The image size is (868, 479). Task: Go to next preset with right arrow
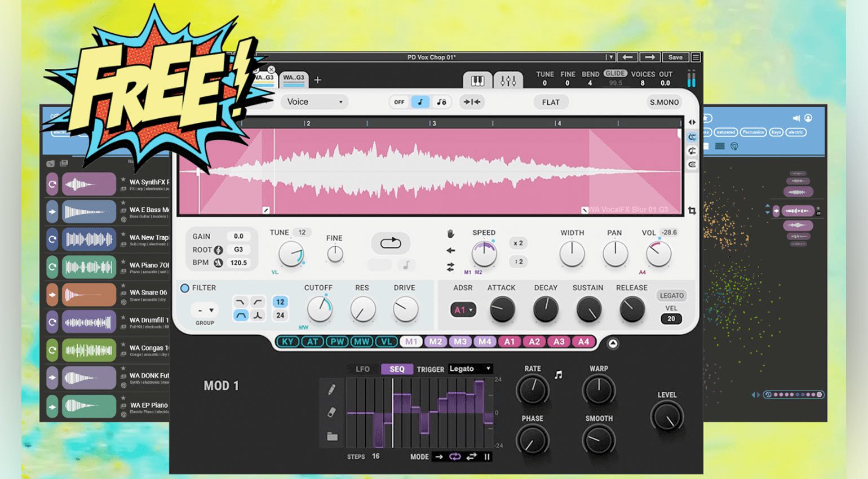649,57
